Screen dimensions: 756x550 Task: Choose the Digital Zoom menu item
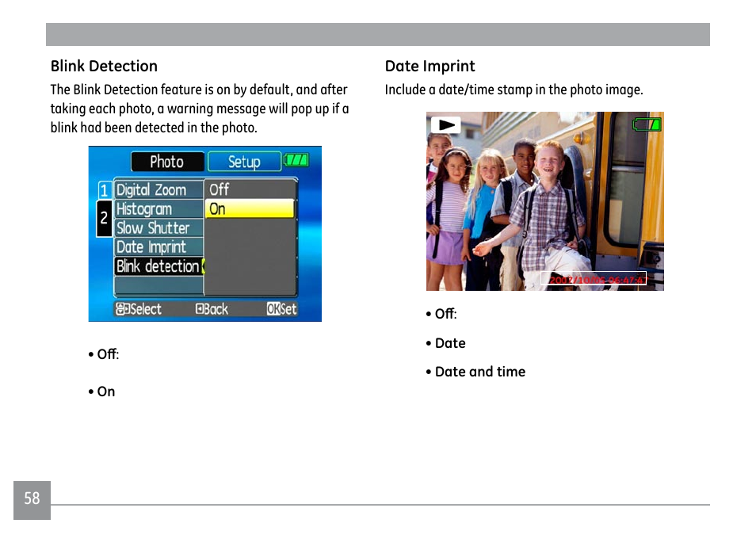tap(158, 189)
